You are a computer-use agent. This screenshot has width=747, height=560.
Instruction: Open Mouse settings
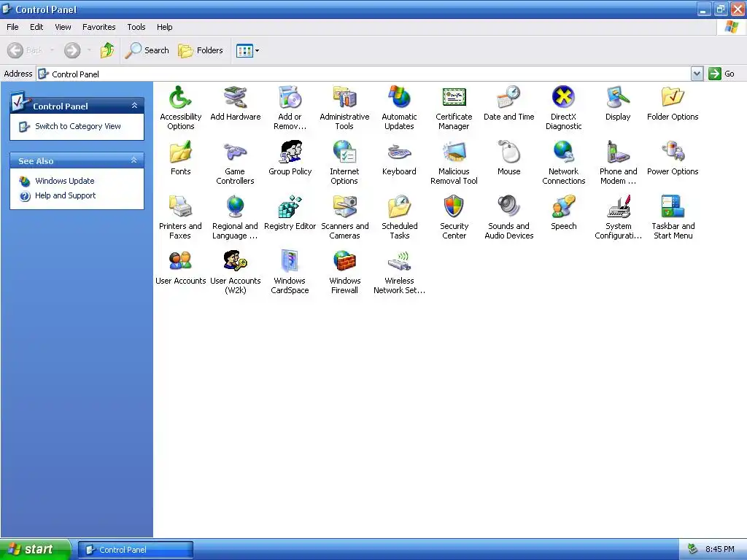point(508,158)
